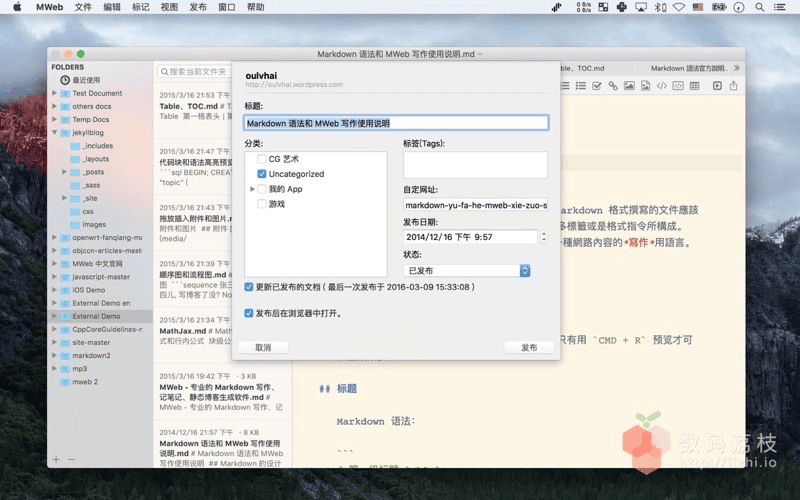Click the 发布日期 date field
The image size is (800, 500).
coord(470,237)
